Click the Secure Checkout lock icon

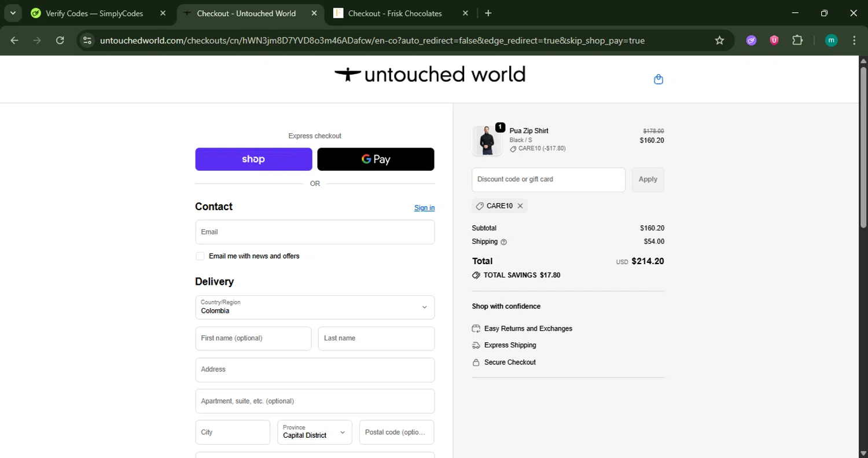476,362
